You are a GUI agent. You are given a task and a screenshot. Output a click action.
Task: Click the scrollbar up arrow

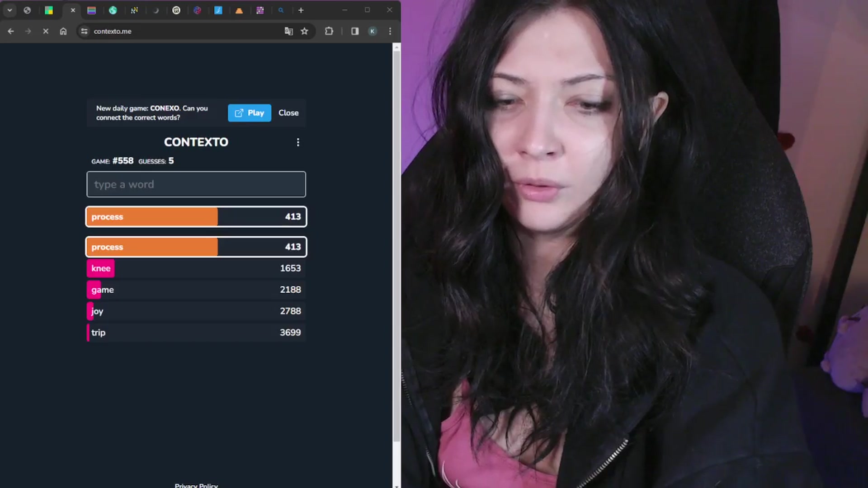coord(396,47)
